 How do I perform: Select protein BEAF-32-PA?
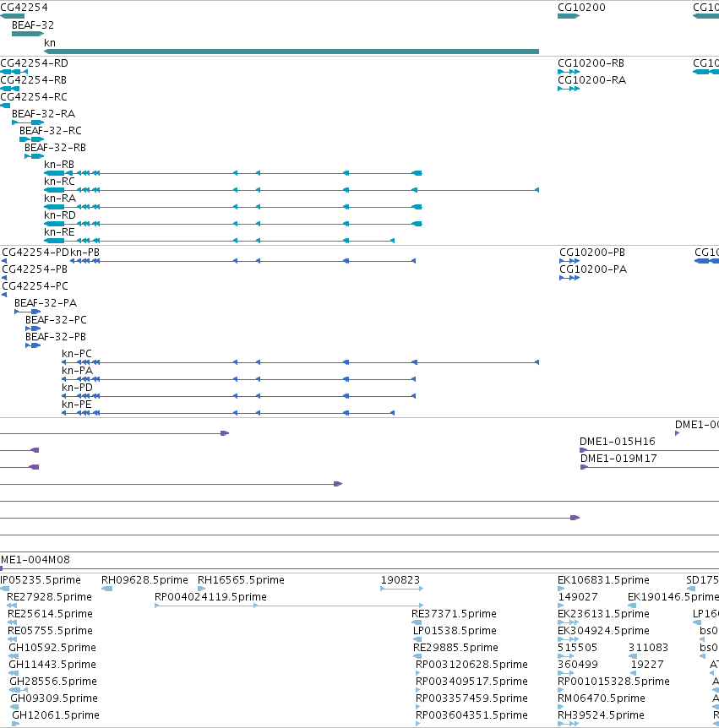click(46, 302)
